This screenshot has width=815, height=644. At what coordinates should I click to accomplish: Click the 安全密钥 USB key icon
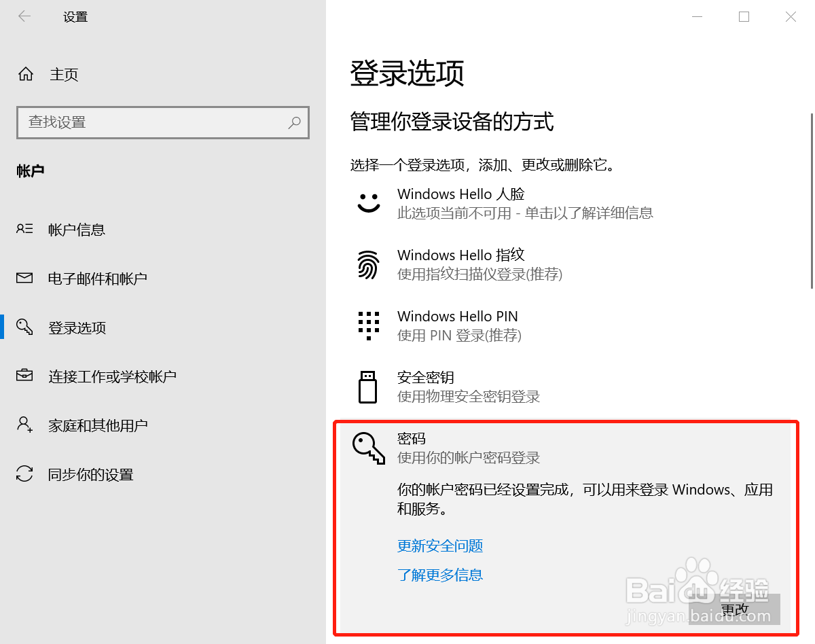tap(367, 387)
